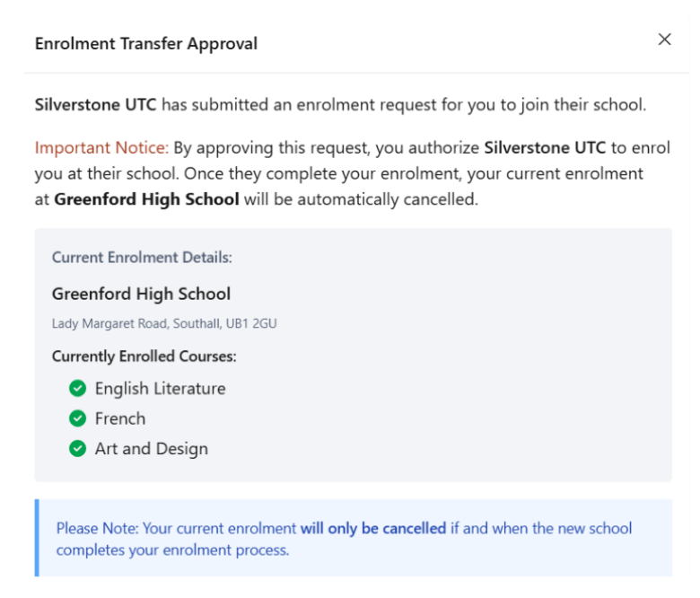Click the bold Silverstone UTC name in first sentence
Screen dimensions: 700x598
point(95,105)
